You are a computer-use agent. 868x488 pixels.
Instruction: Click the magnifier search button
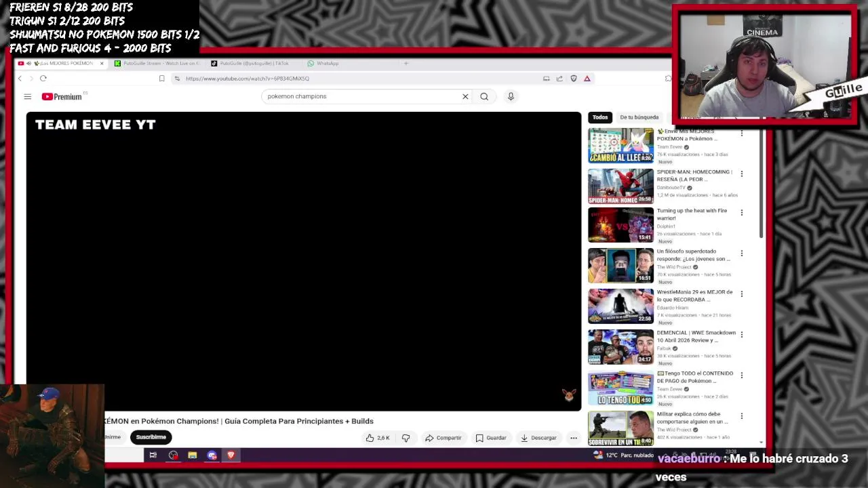[484, 96]
